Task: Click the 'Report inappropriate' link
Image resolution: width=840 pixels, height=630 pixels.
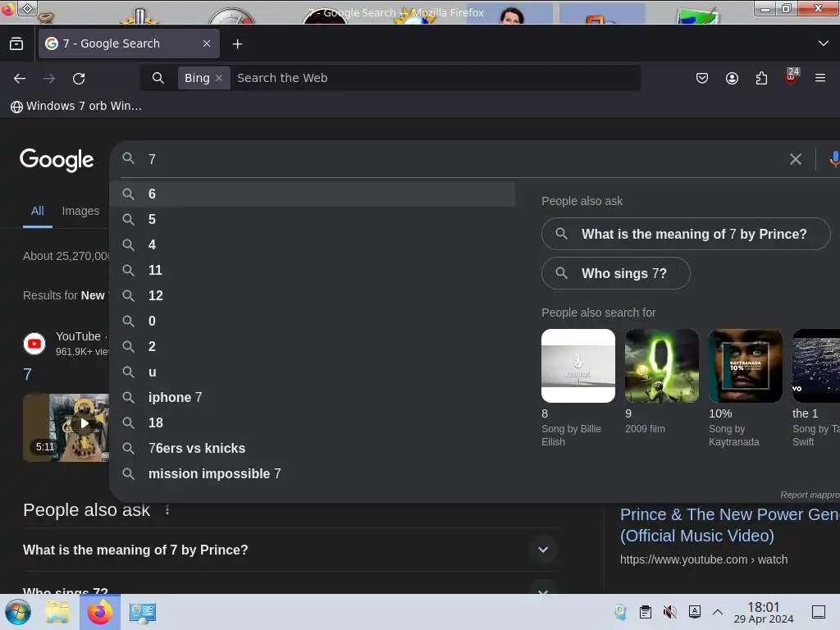Action: [810, 495]
